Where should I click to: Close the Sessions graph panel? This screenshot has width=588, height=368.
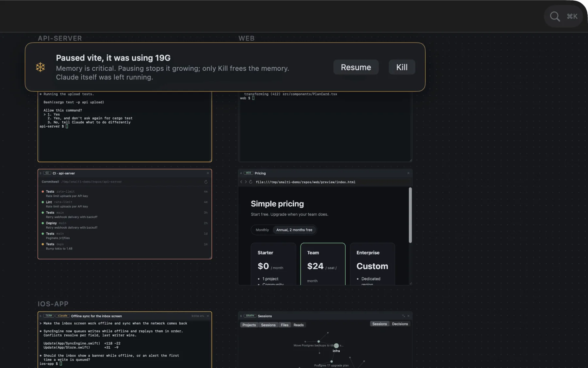(408, 316)
